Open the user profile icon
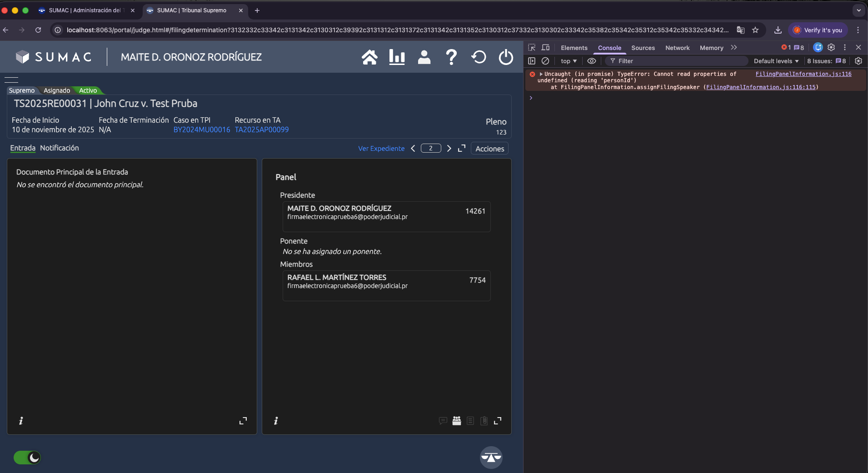 click(x=424, y=57)
